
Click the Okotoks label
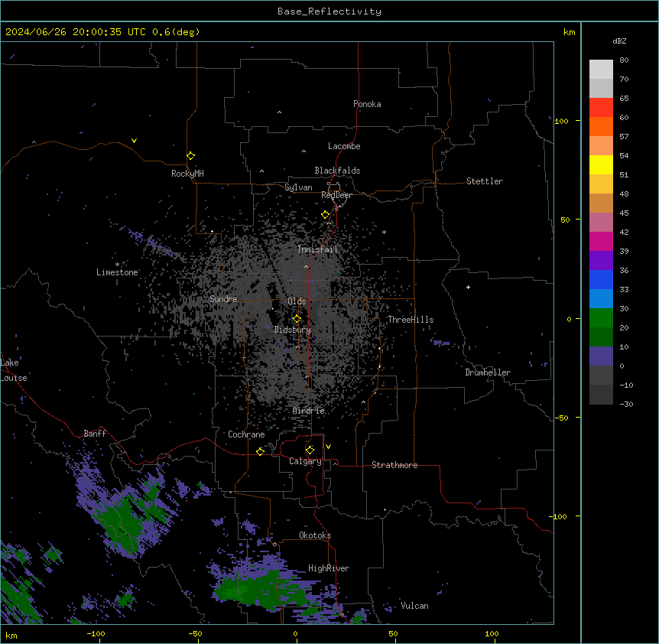[315, 535]
